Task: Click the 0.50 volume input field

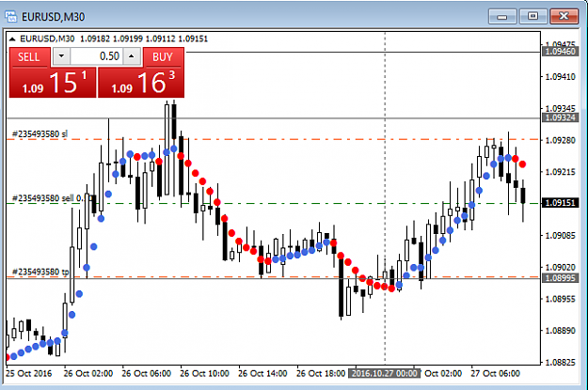Action: [96, 56]
